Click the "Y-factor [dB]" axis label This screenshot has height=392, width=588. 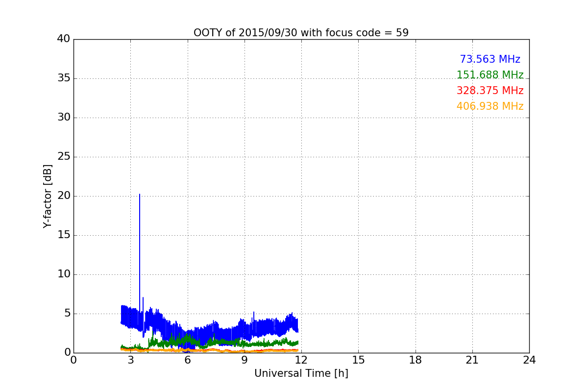[x=48, y=196]
